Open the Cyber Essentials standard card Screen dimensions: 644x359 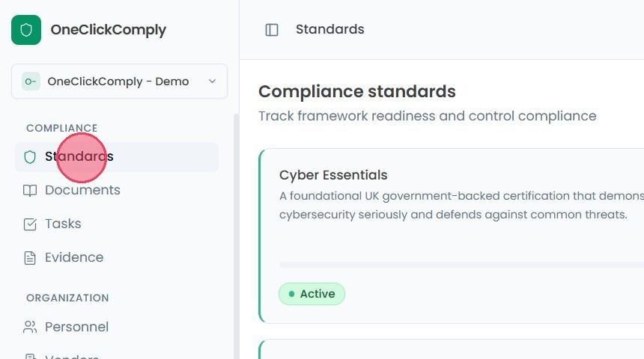pyautogui.click(x=452, y=236)
